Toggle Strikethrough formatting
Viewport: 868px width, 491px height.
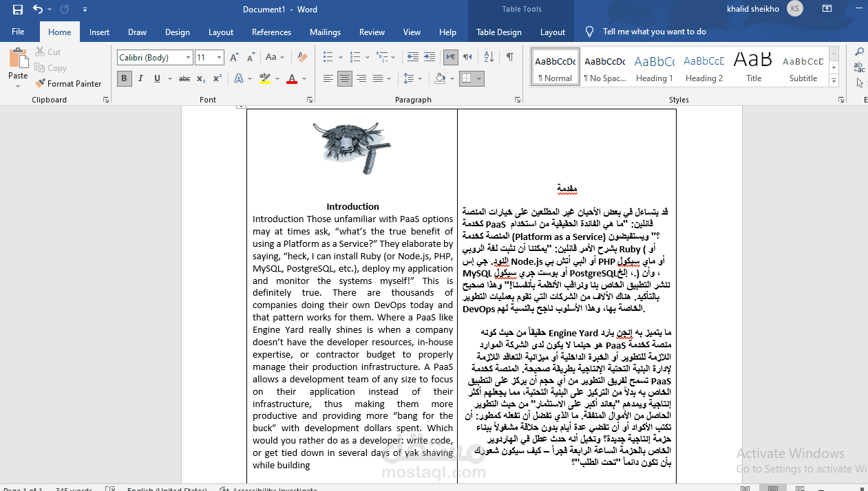click(184, 78)
